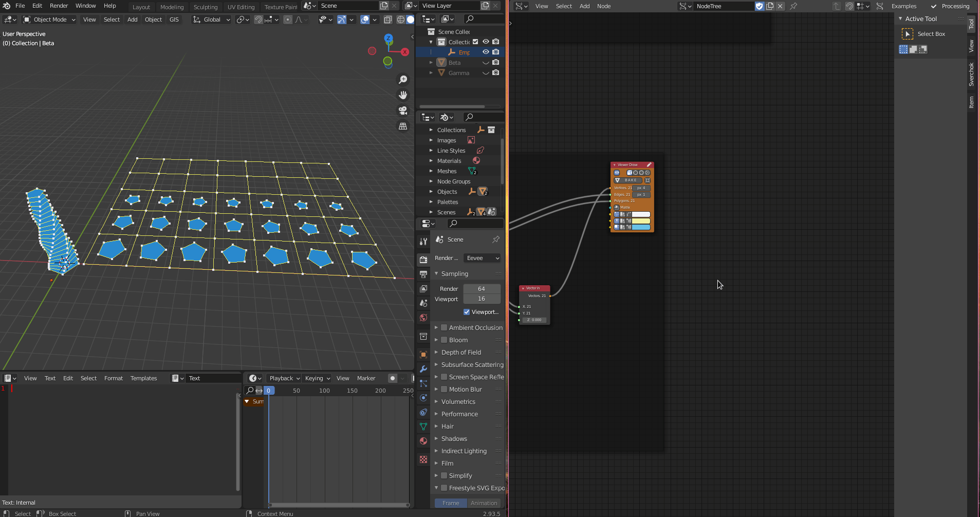Screen dimensions: 980x517
Task: Hide the Empty object in viewport
Action: coord(486,52)
